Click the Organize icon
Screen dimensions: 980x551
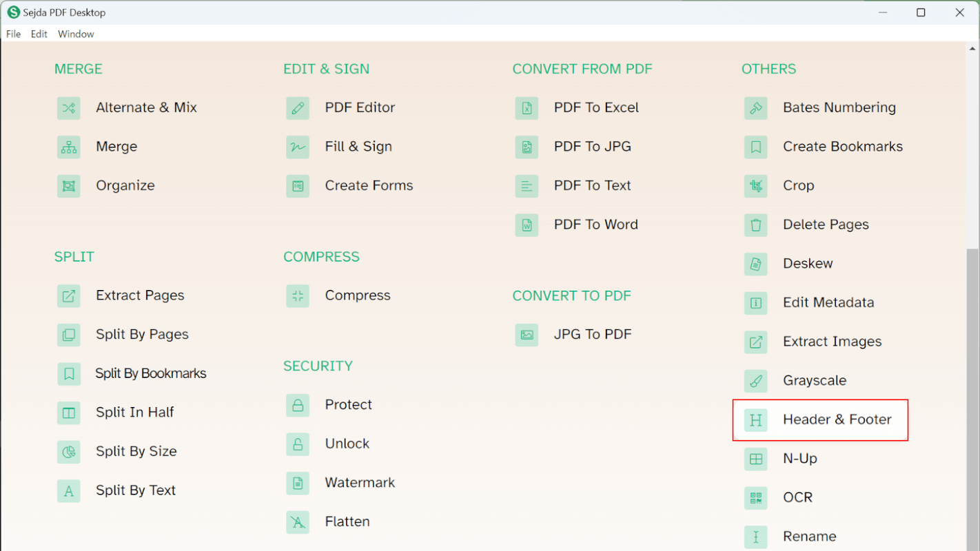(x=69, y=186)
